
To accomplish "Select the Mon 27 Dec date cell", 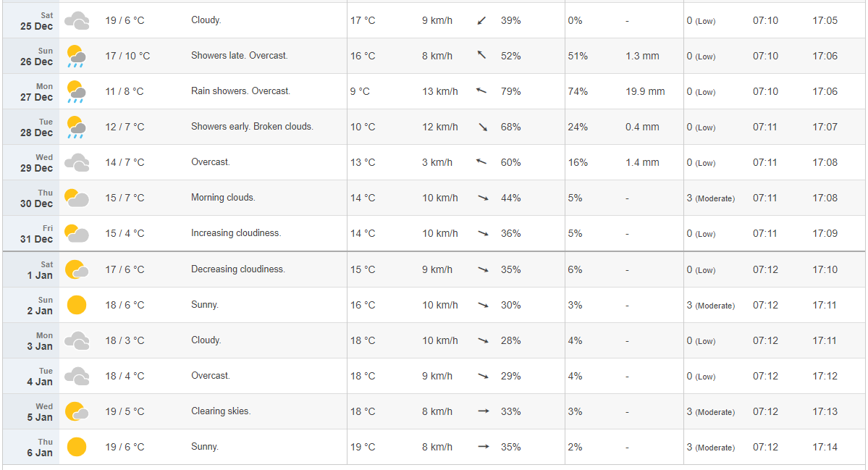I will point(37,91).
